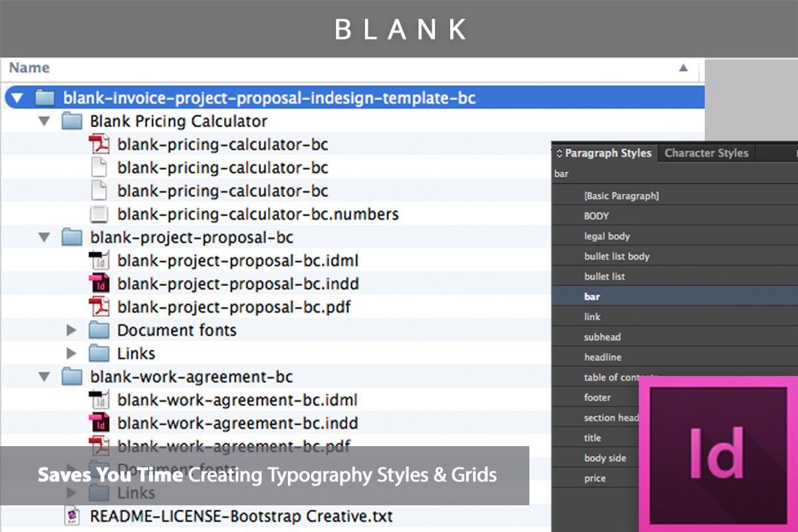The width and height of the screenshot is (798, 532).
Task: Collapse the blank-work-agreement-bc folder
Action: pyautogui.click(x=44, y=377)
